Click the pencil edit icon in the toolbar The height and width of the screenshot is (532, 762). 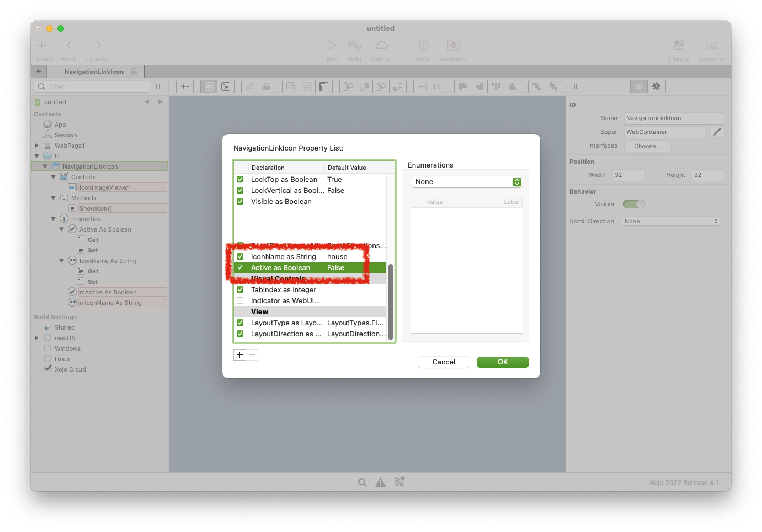(249, 87)
